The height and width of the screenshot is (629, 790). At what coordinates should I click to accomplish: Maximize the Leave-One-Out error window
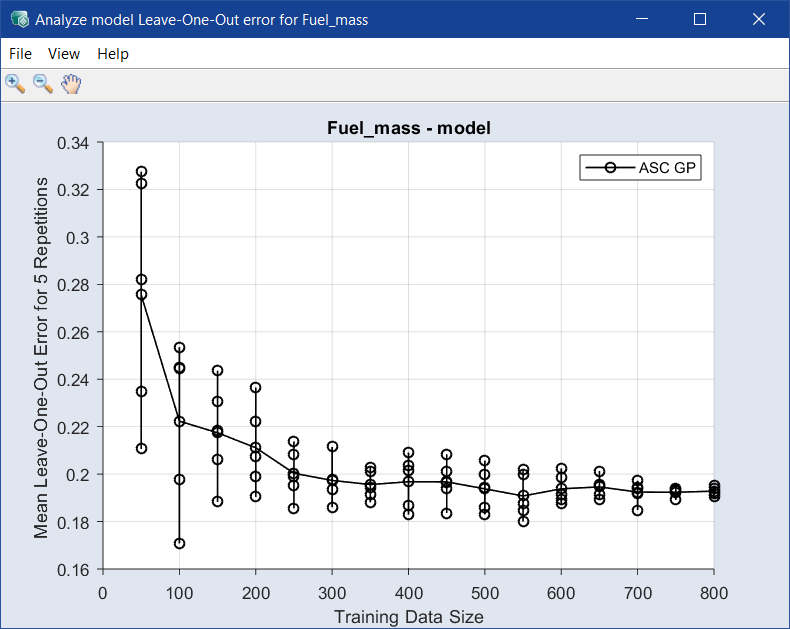click(x=700, y=19)
